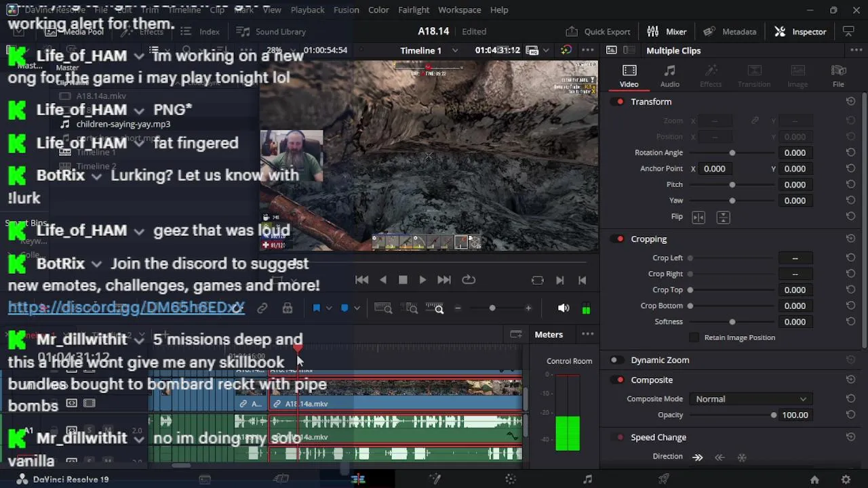
Task: Set speed direction to forward
Action: [697, 457]
